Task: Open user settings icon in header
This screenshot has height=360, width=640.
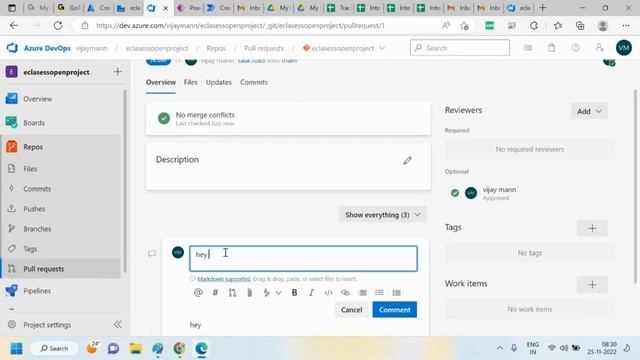Action: point(599,48)
